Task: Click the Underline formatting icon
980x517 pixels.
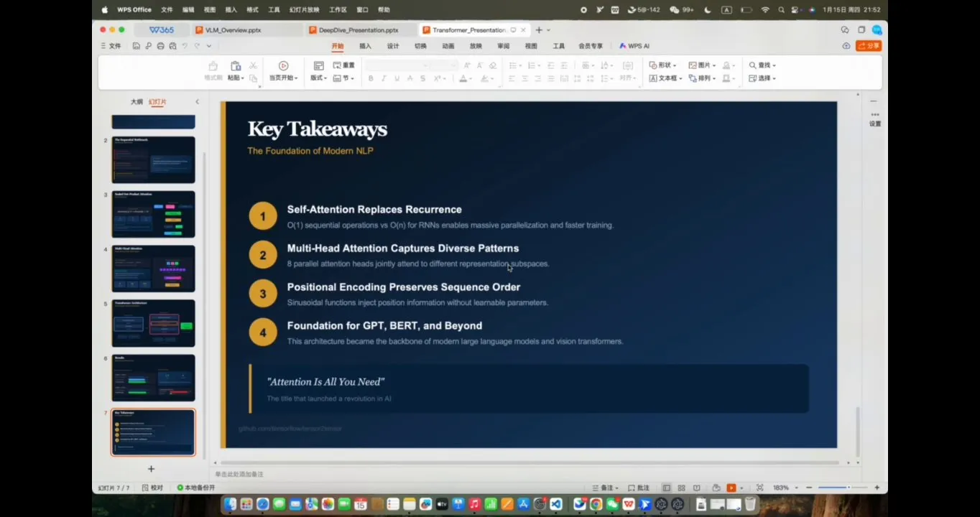Action: 397,78
